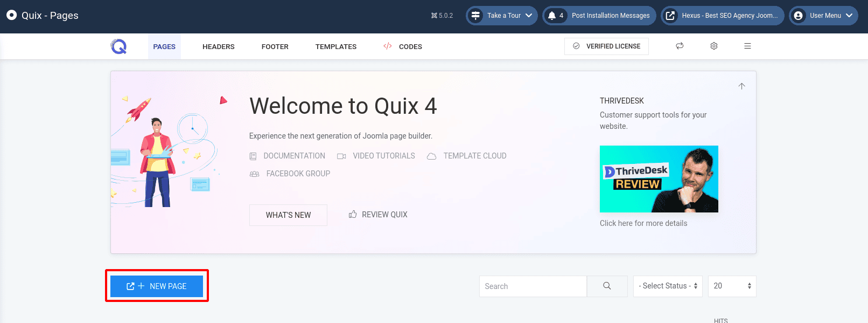Click the search magnifier button
This screenshot has height=323, width=868.
607,286
